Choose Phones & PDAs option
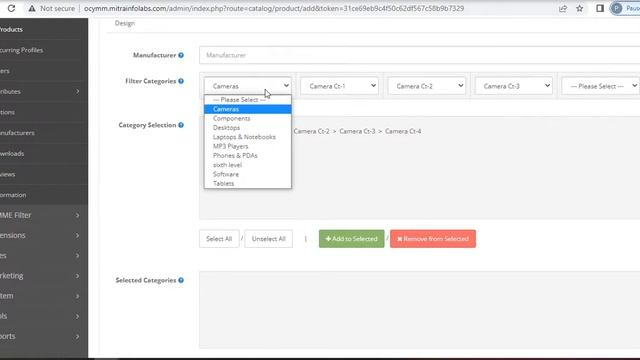Image resolution: width=640 pixels, height=360 pixels. pyautogui.click(x=248, y=156)
